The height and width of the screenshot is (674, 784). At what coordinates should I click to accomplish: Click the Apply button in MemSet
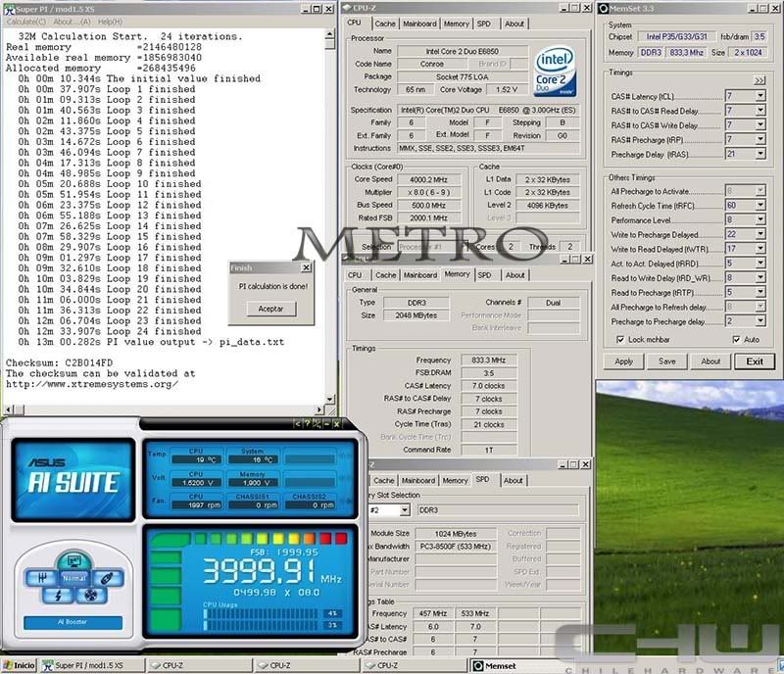624,361
